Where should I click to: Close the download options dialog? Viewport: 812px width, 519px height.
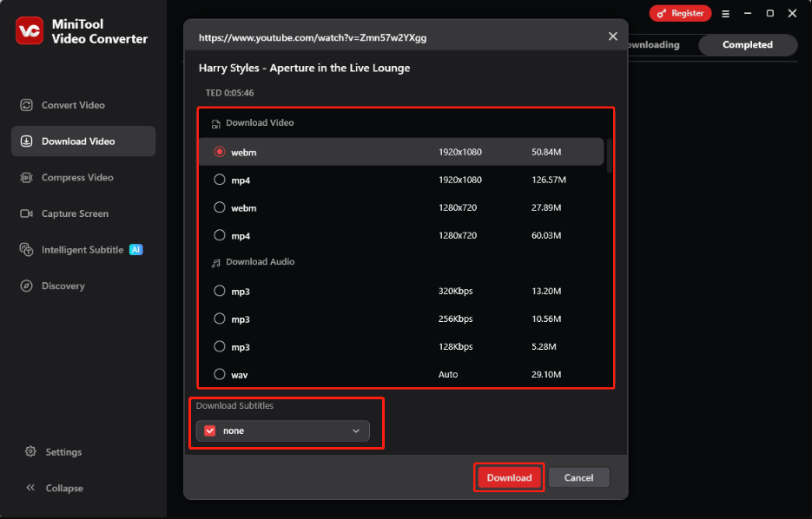coord(612,36)
